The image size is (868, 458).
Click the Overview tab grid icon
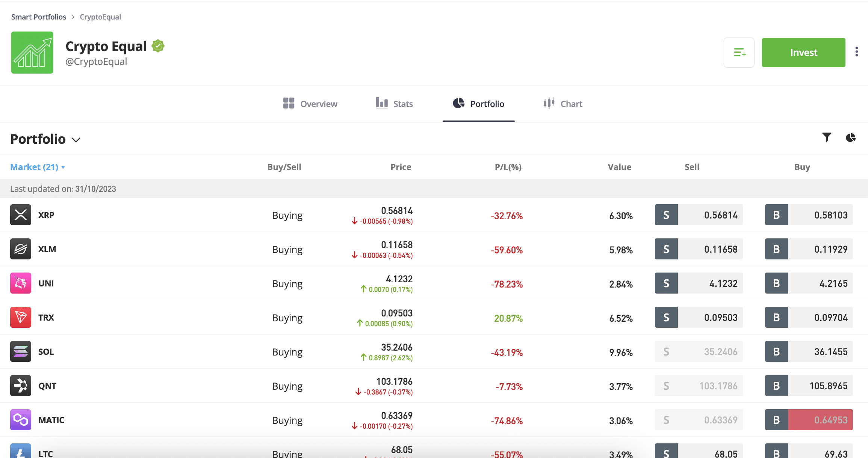point(289,103)
